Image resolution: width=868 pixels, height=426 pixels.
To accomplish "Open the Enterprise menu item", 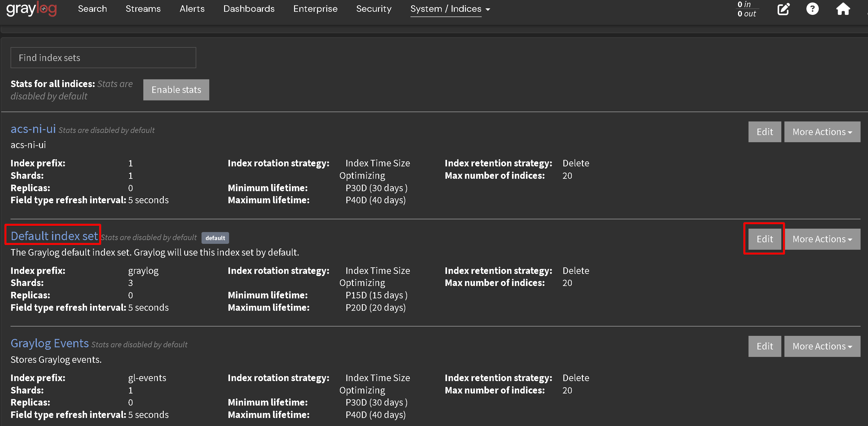I will pos(315,9).
